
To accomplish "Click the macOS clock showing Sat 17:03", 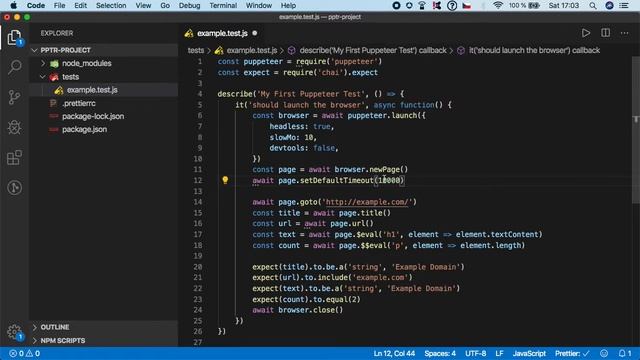I will click(x=564, y=6).
